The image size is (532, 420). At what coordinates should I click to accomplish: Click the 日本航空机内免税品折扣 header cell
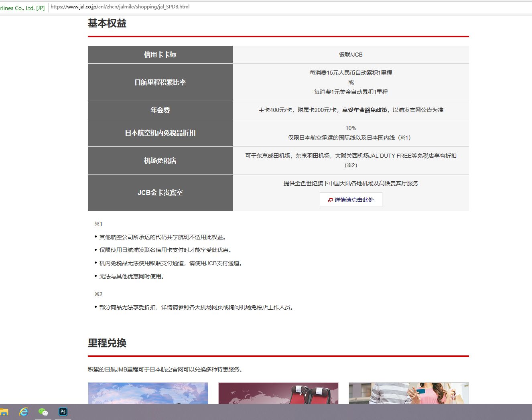coord(160,133)
